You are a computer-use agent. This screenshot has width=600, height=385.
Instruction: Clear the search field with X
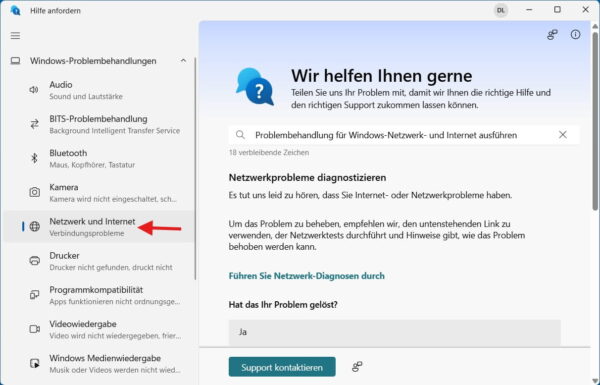562,135
